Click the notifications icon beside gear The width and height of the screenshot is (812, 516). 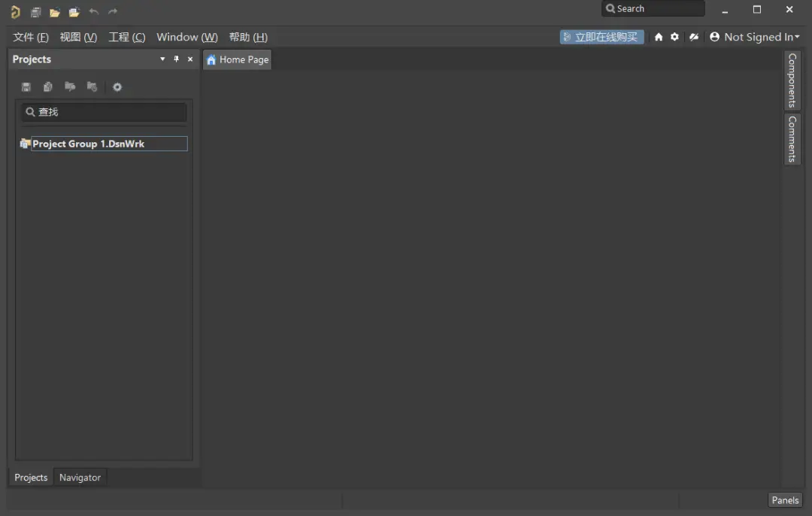694,37
